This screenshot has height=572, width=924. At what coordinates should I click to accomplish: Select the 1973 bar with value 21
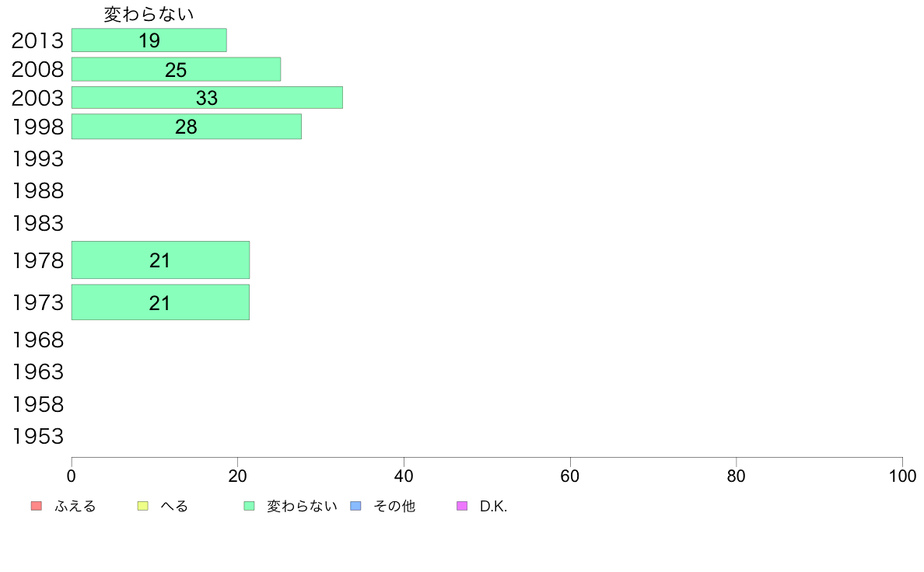point(160,302)
